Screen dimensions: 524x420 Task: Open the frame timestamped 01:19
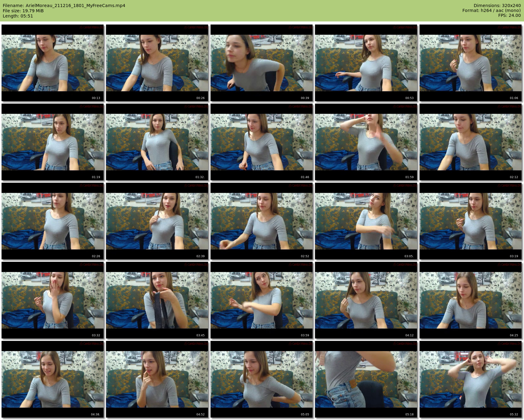[x=53, y=142]
